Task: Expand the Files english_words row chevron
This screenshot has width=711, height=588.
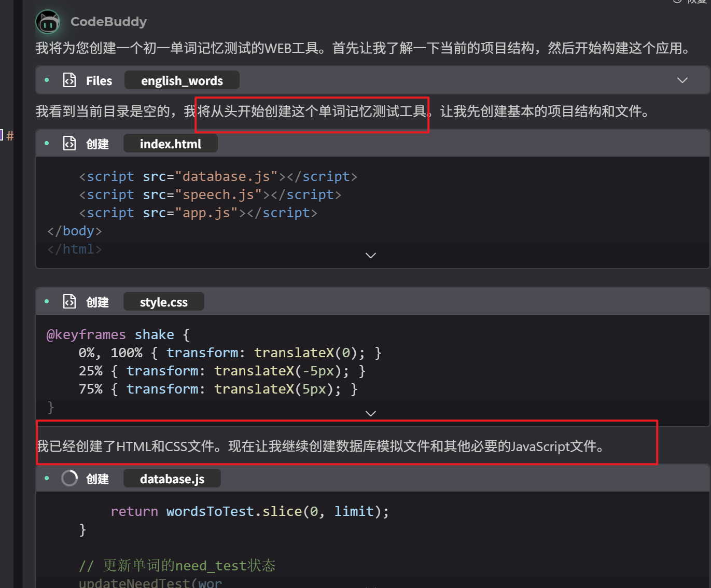Action: (682, 80)
